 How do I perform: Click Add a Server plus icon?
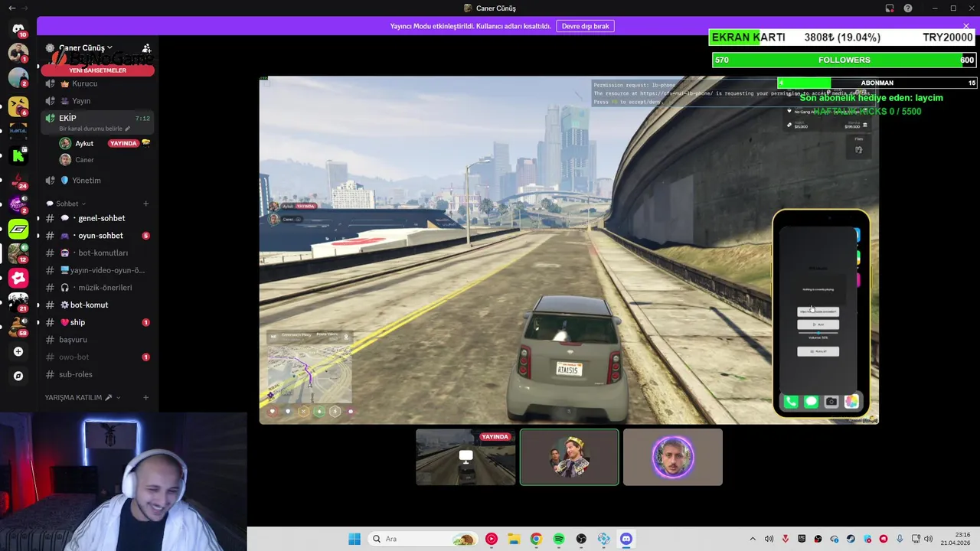tap(18, 352)
